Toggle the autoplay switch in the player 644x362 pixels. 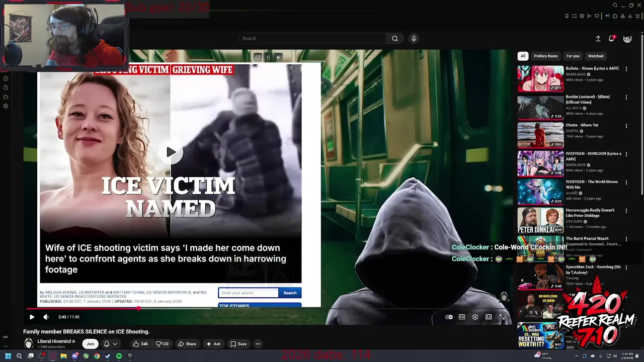pos(449,317)
